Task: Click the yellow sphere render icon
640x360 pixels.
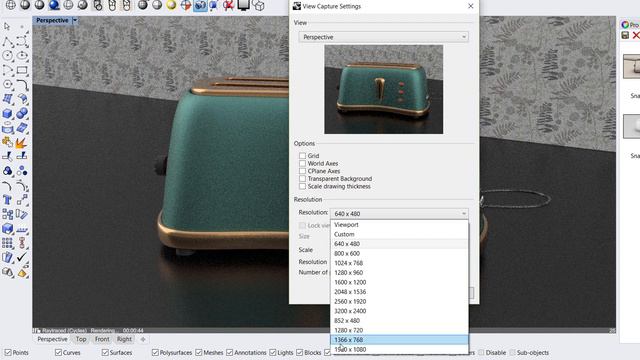Action: click(x=171, y=5)
